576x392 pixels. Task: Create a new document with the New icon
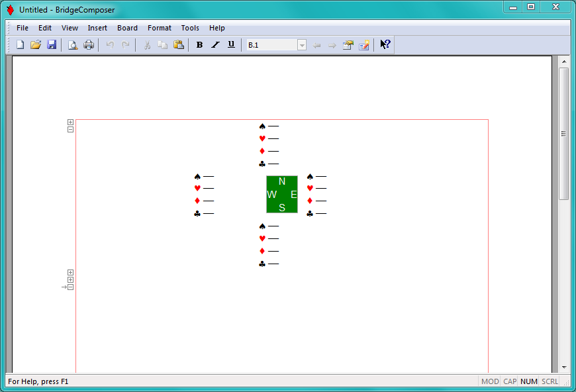pyautogui.click(x=20, y=45)
